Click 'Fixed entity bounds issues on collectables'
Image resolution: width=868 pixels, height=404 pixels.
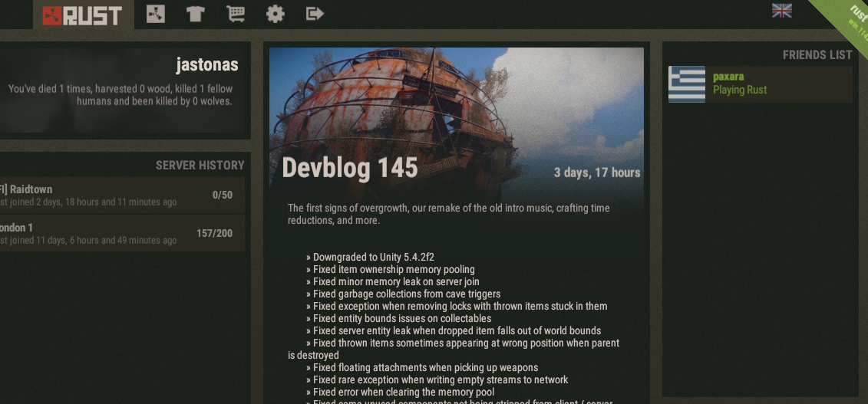pyautogui.click(x=398, y=318)
